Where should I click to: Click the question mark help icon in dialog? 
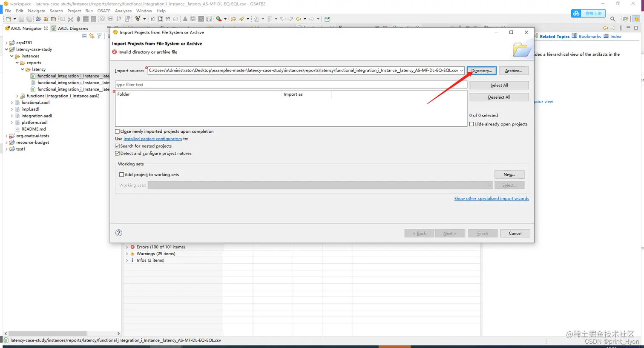coord(119,233)
